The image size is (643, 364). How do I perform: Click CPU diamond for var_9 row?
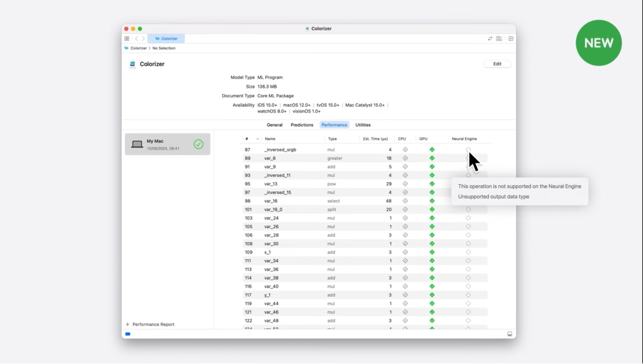pyautogui.click(x=405, y=167)
